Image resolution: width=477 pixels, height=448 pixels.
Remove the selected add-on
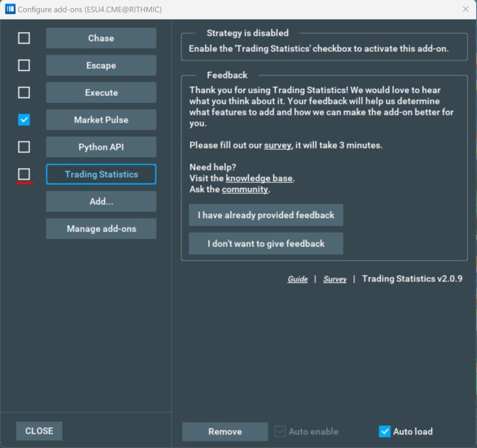point(225,431)
